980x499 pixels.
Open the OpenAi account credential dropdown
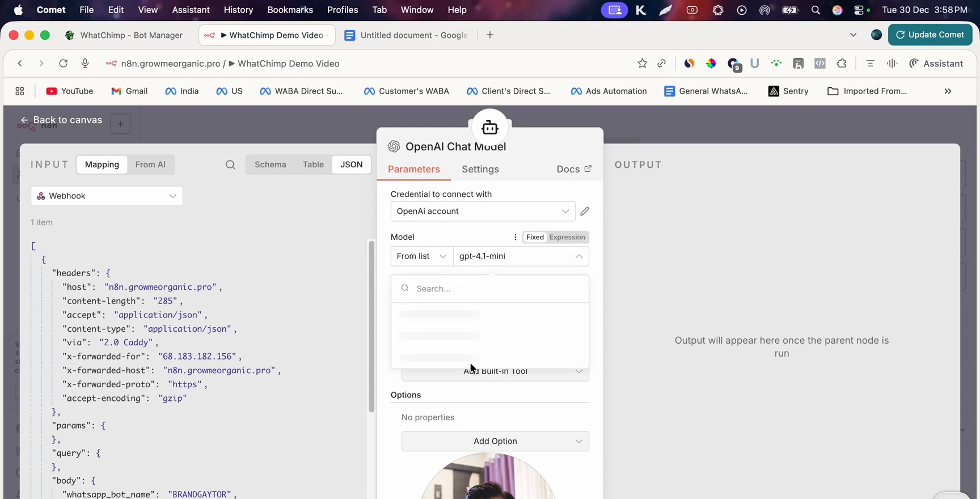click(x=483, y=212)
